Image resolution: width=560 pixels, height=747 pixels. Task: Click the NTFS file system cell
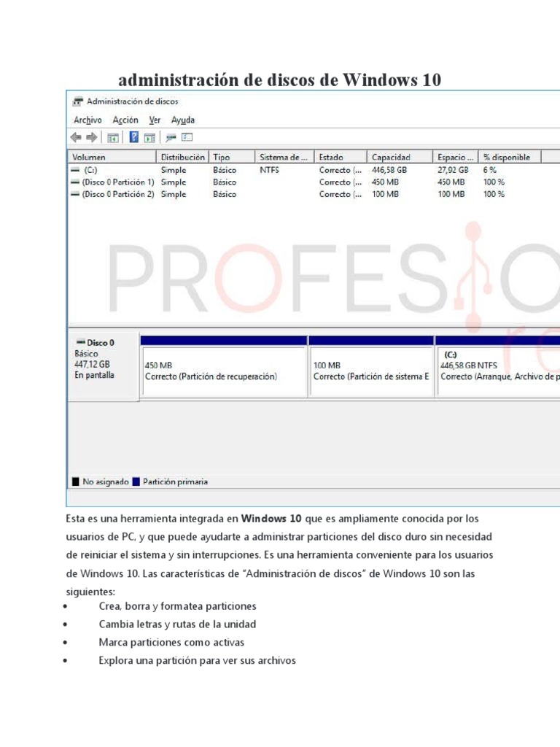tap(270, 170)
